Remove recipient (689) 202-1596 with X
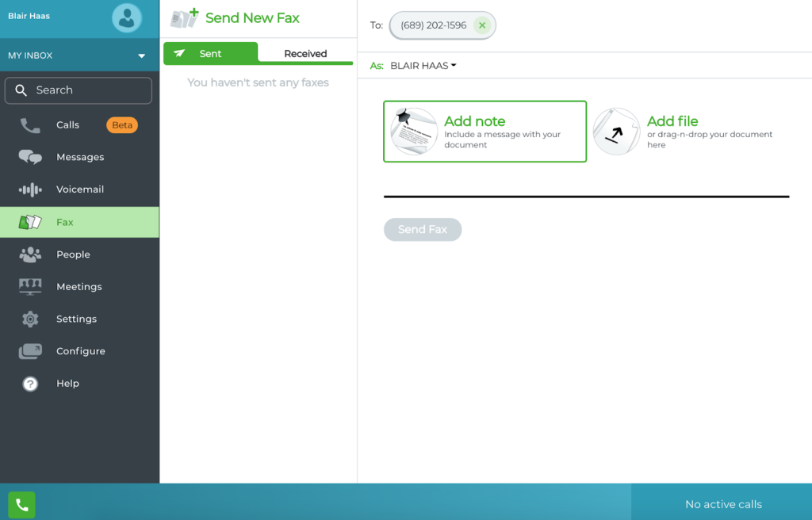Image resolution: width=812 pixels, height=520 pixels. pyautogui.click(x=482, y=25)
